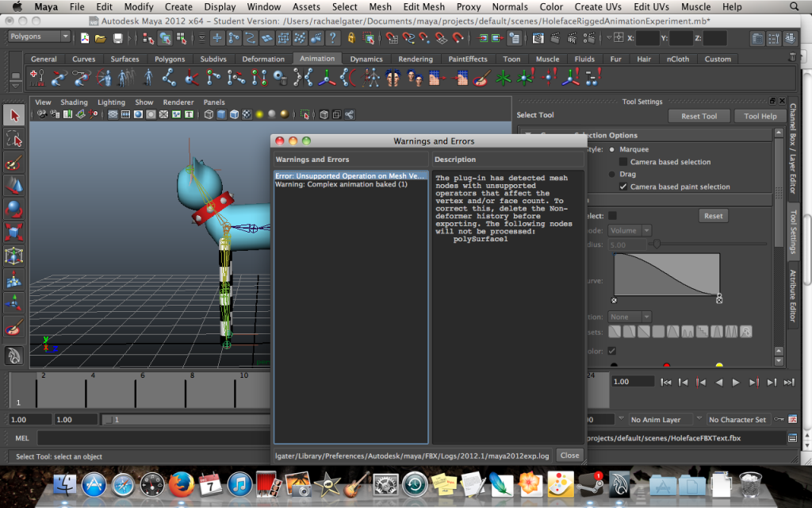Choose the Rotate tool in the toolbox
This screenshot has height=508, width=812.
pos(14,210)
